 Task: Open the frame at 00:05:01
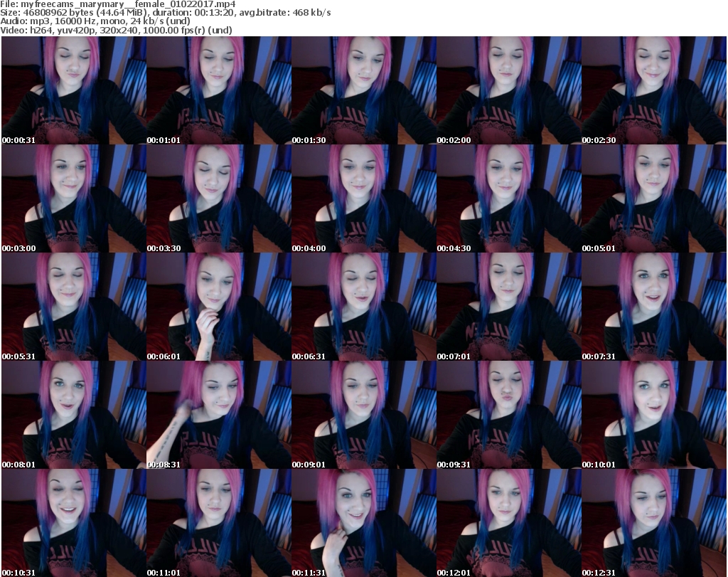coord(654,198)
